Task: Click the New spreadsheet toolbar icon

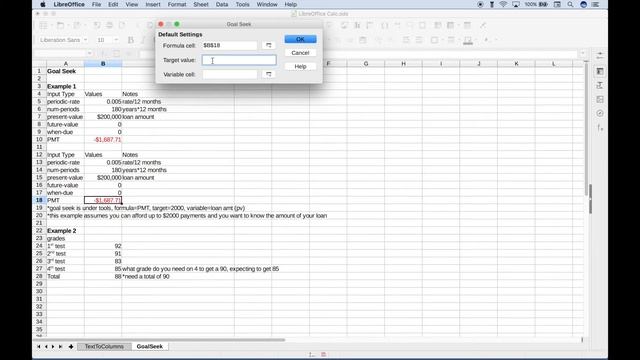Action: click(43, 25)
